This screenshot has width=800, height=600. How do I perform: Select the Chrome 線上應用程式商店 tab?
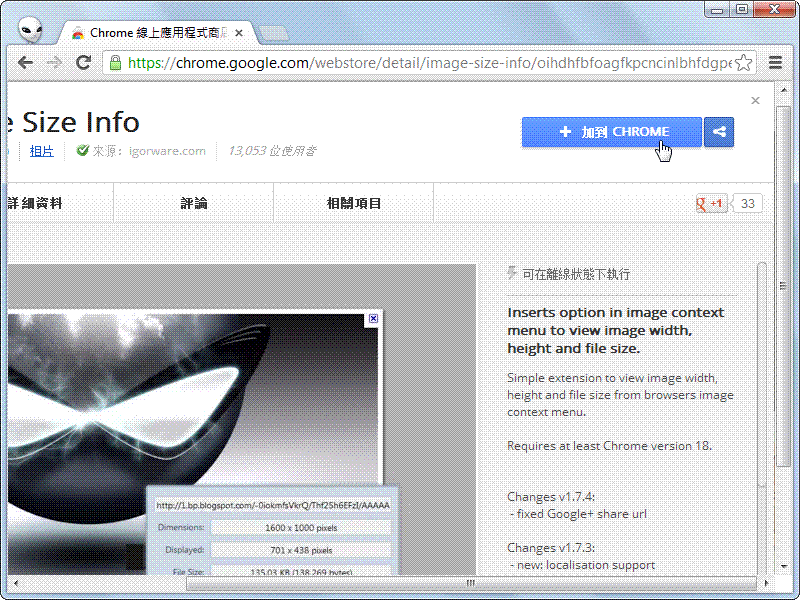(158, 33)
